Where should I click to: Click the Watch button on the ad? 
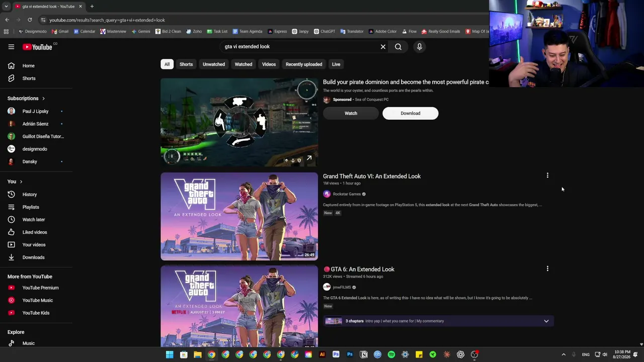point(351,114)
